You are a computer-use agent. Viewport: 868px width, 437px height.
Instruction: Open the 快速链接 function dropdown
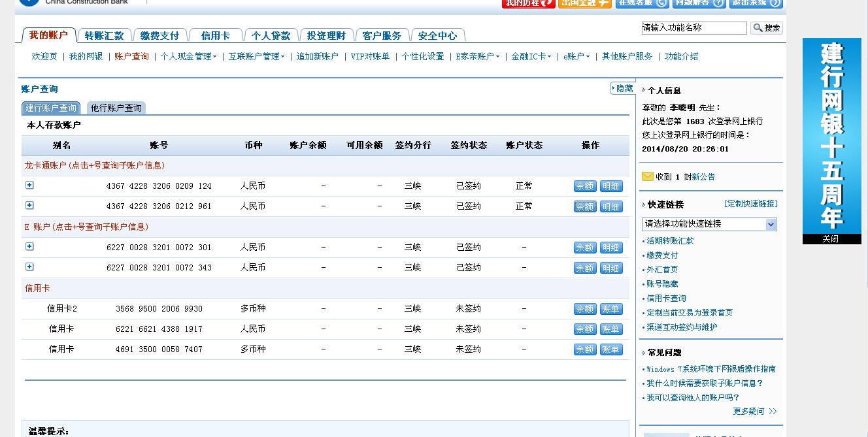pos(709,224)
